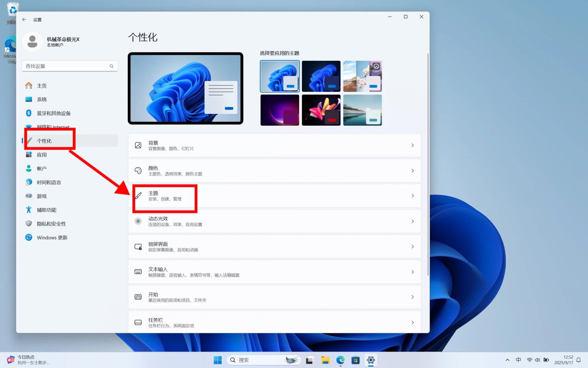Click the 辅助功能 accessibility icon

tap(29, 210)
